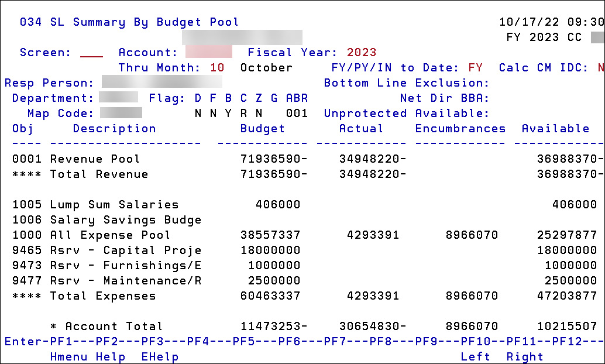
Task: Select Hmenu under PF1
Action: coord(68,356)
